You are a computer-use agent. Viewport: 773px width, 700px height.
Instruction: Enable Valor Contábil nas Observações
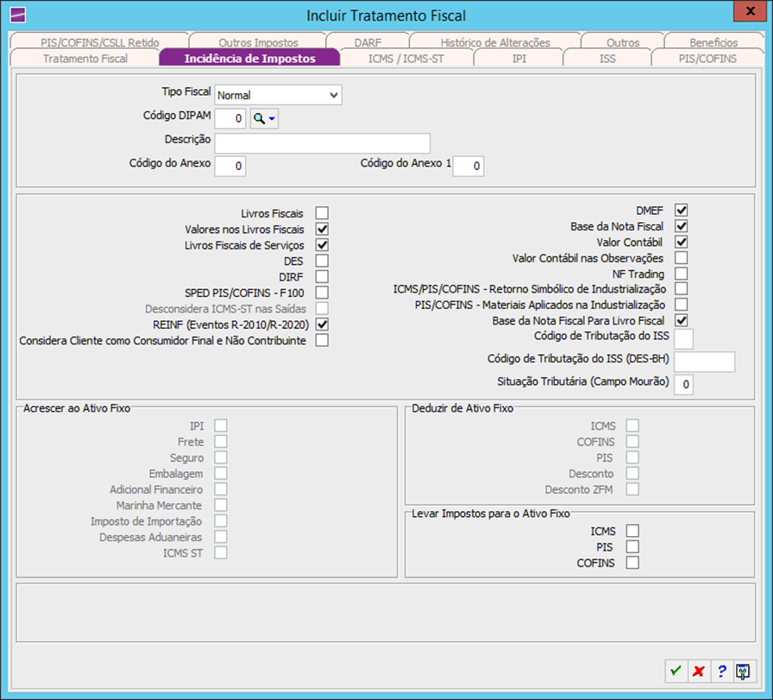(682, 257)
